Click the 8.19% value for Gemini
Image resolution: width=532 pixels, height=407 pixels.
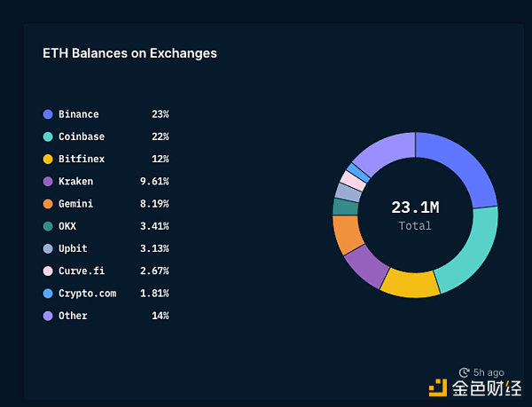(x=154, y=204)
